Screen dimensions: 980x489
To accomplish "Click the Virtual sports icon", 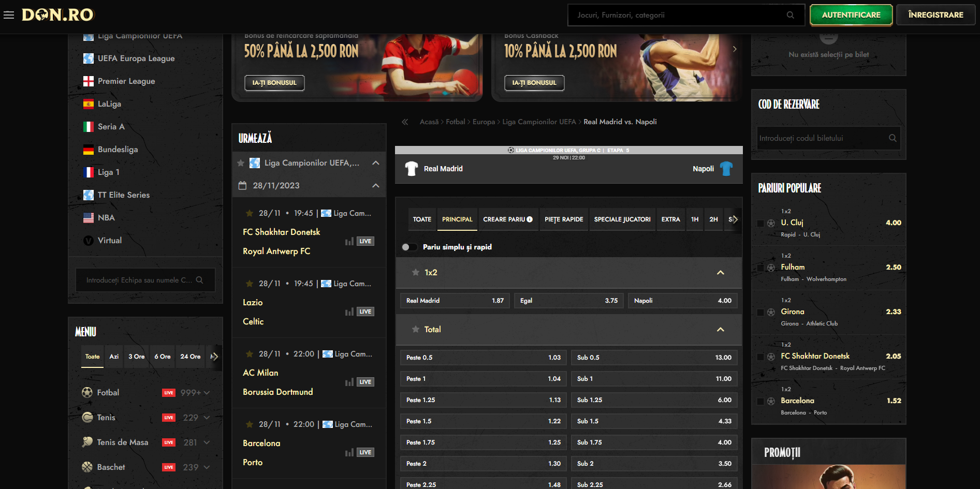I will click(89, 241).
